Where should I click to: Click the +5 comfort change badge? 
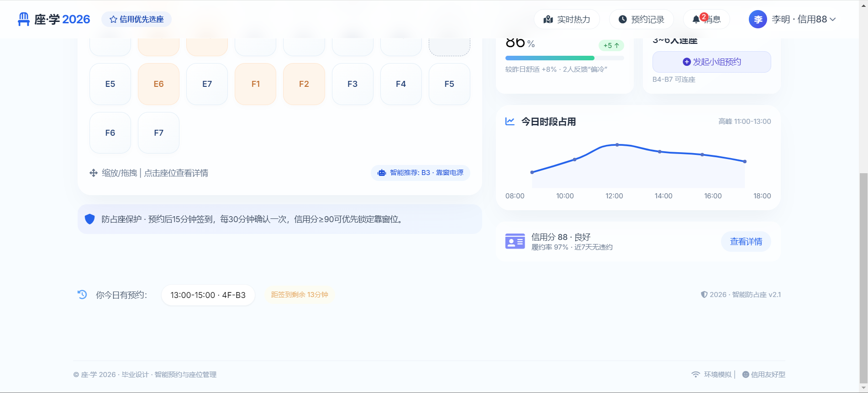(611, 45)
